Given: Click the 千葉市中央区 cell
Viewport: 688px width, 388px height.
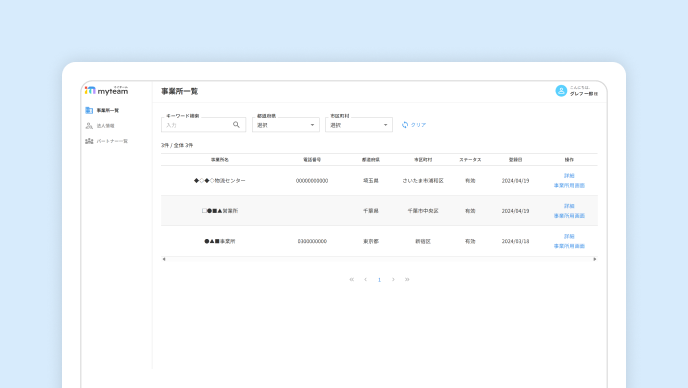Looking at the screenshot, I should [423, 211].
